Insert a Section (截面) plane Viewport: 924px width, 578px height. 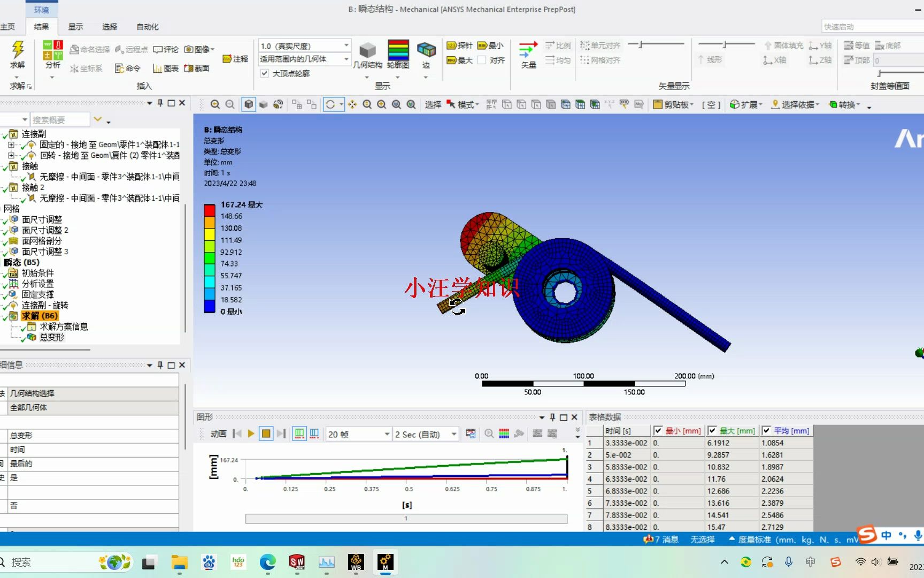[196, 68]
